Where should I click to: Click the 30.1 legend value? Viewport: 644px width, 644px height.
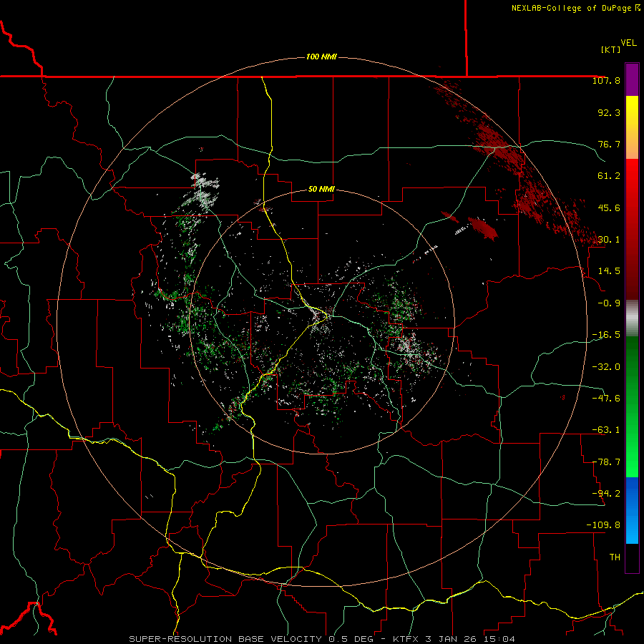point(609,240)
